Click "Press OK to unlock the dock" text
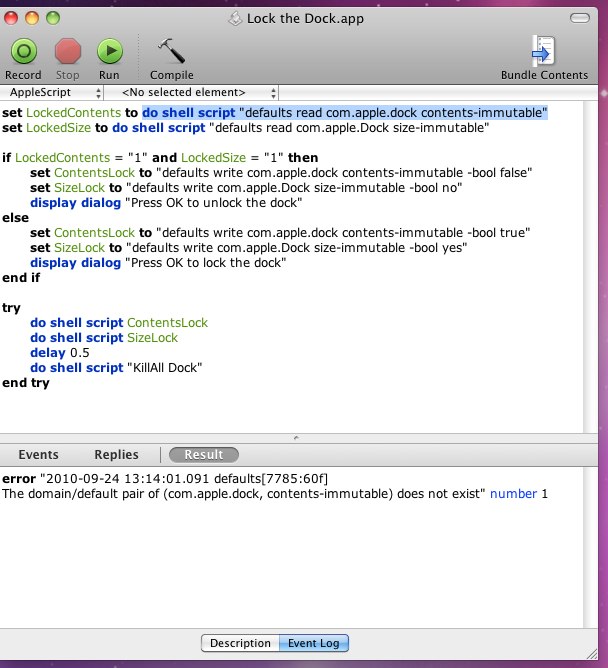 (213, 203)
